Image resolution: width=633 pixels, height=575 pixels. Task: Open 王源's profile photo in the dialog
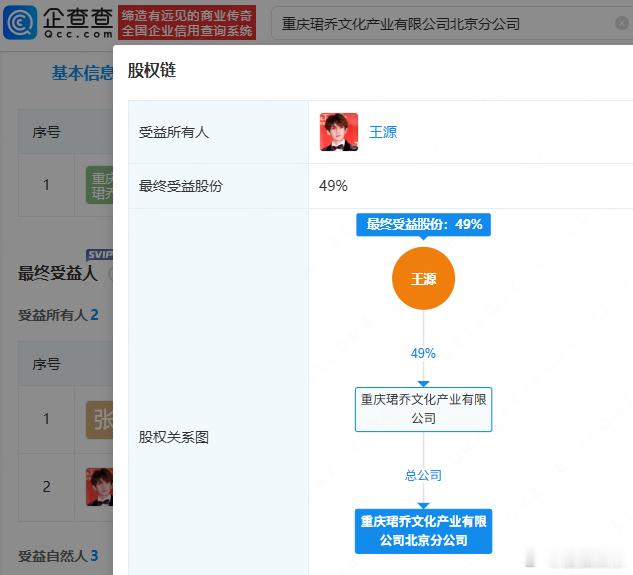coord(339,132)
